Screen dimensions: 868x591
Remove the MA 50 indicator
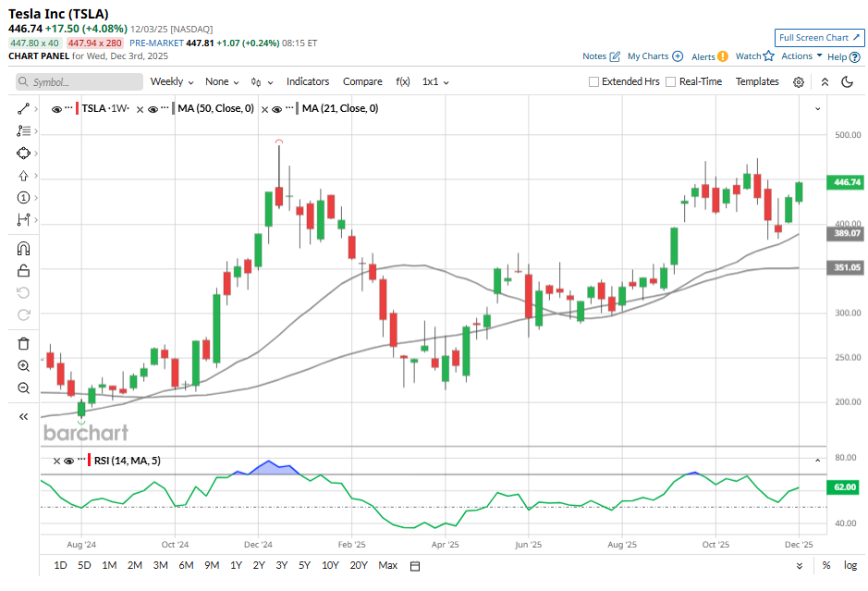coord(141,109)
